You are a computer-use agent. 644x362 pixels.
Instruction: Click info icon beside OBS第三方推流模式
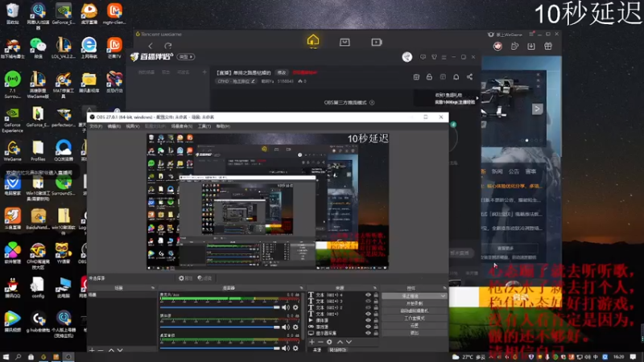(x=372, y=103)
